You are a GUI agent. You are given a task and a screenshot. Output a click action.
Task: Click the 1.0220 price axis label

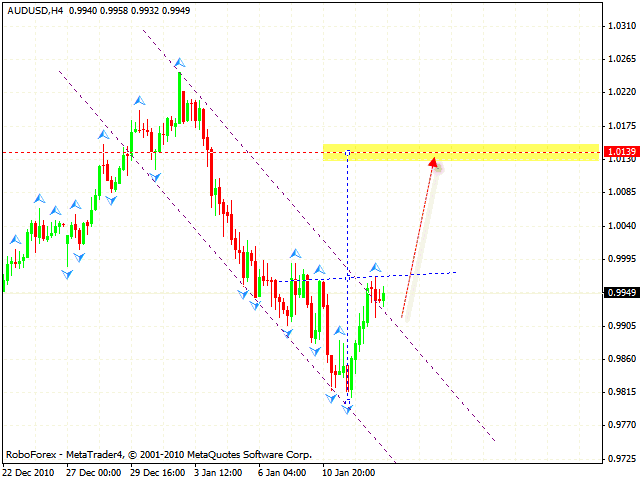tap(622, 92)
